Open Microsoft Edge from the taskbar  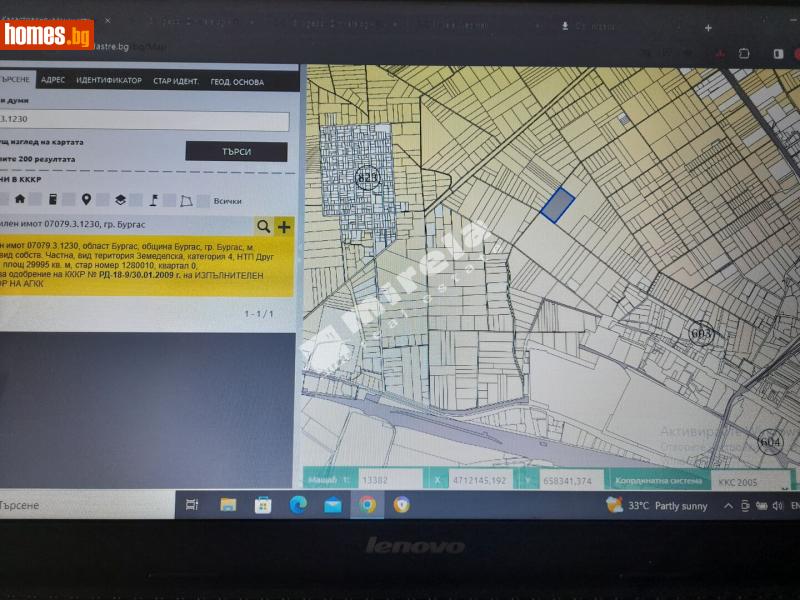(298, 505)
